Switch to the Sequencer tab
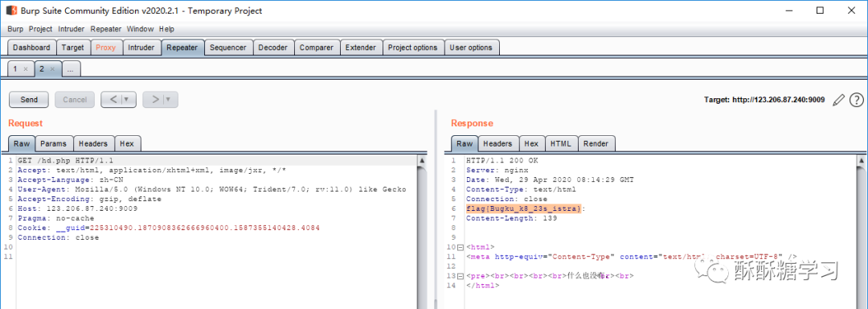Image resolution: width=868 pixels, height=309 pixels. [x=228, y=47]
